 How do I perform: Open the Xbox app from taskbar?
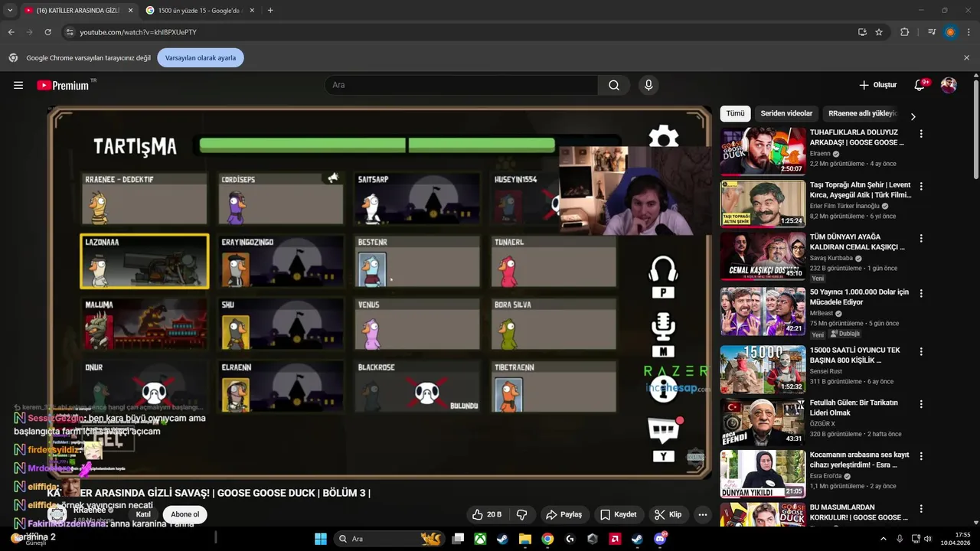(x=480, y=539)
